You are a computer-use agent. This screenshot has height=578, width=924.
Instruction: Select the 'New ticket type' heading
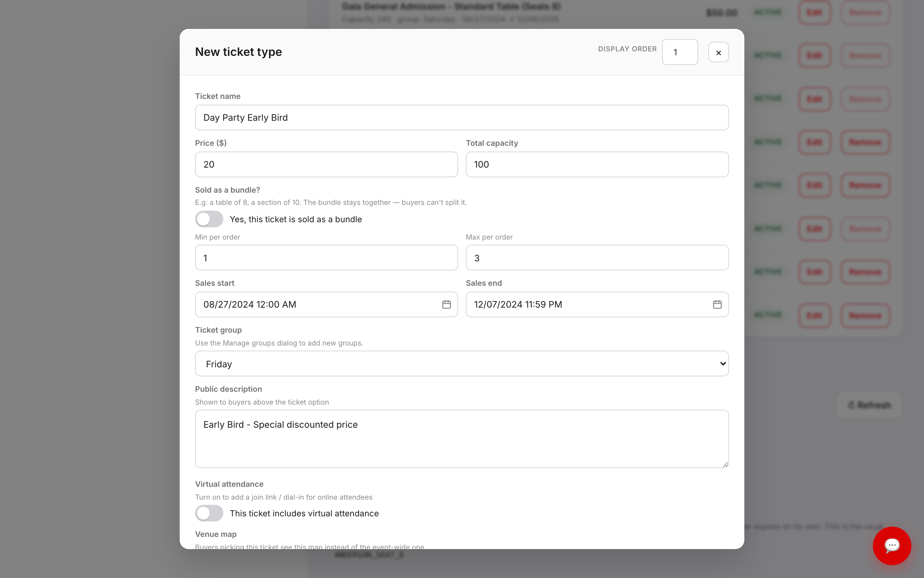click(238, 52)
